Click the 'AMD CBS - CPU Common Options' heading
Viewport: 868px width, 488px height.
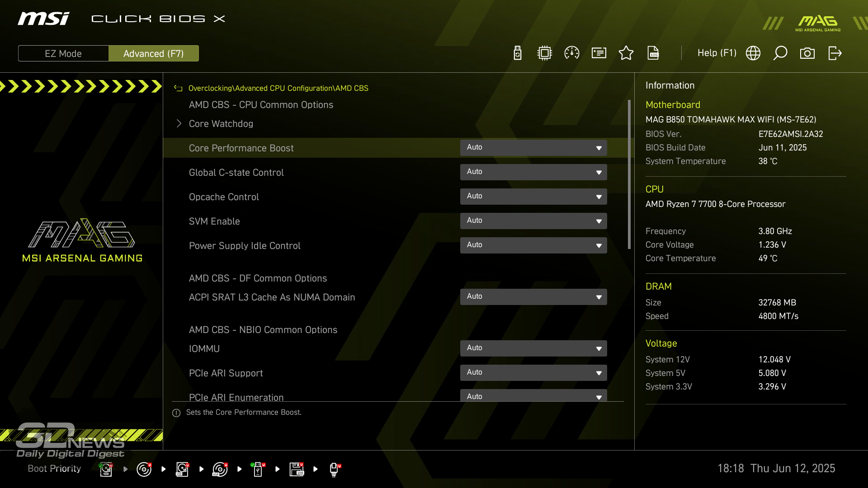(x=261, y=105)
